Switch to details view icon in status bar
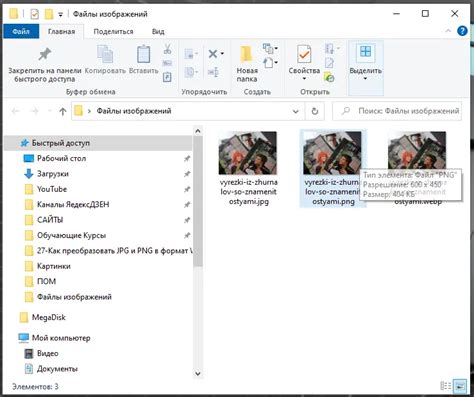The image size is (474, 397). point(446,386)
